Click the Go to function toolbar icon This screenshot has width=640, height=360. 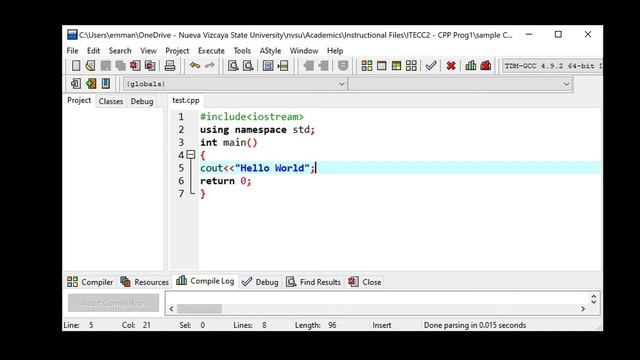(268, 66)
